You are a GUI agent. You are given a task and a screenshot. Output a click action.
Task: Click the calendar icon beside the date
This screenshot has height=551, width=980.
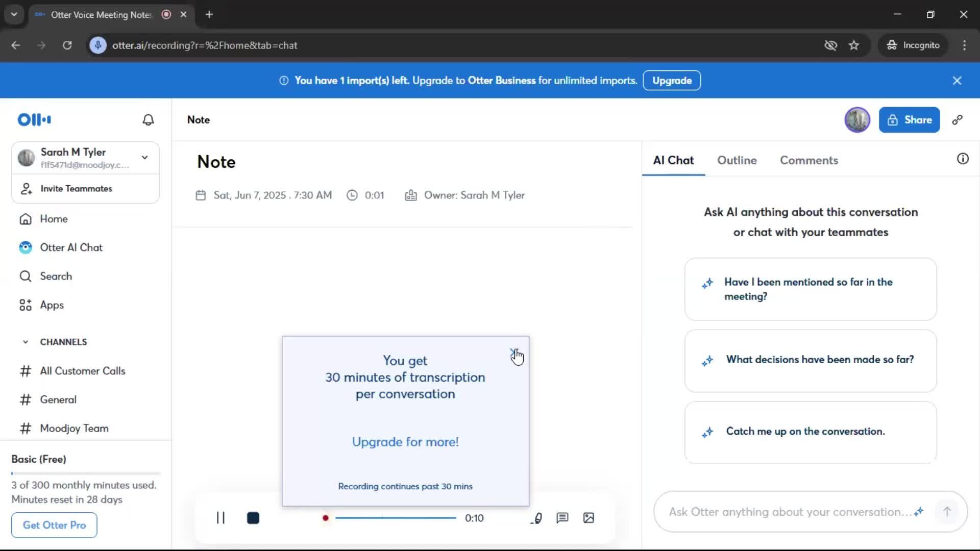201,195
